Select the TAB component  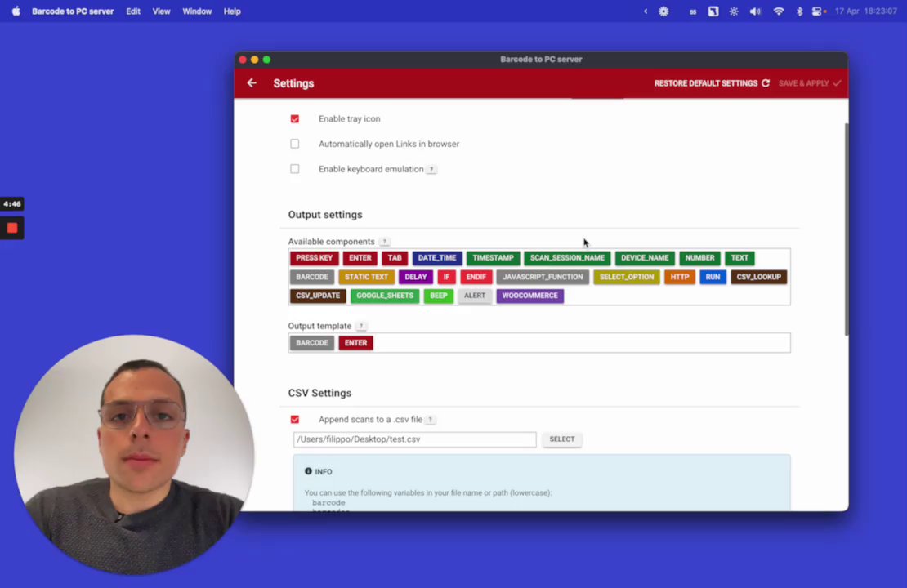395,258
